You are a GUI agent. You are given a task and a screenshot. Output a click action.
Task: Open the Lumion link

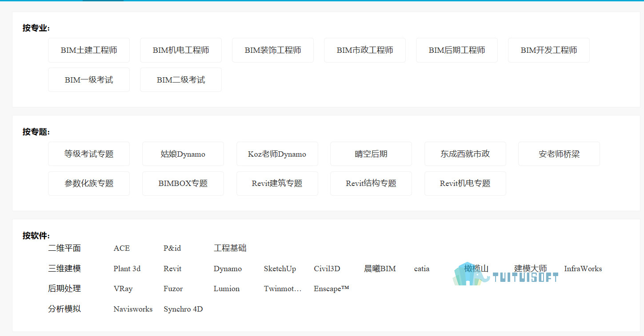pos(227,289)
